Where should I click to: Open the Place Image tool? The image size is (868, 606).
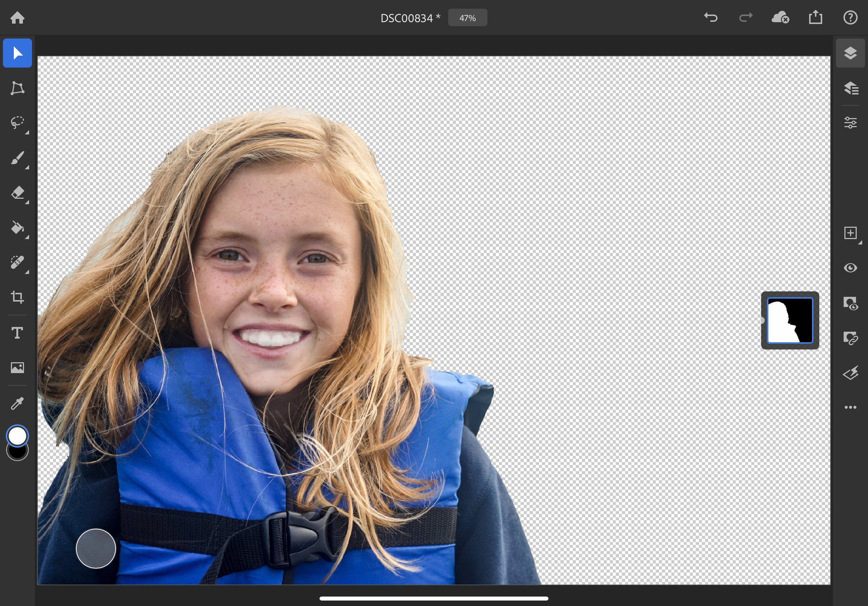pyautogui.click(x=17, y=368)
